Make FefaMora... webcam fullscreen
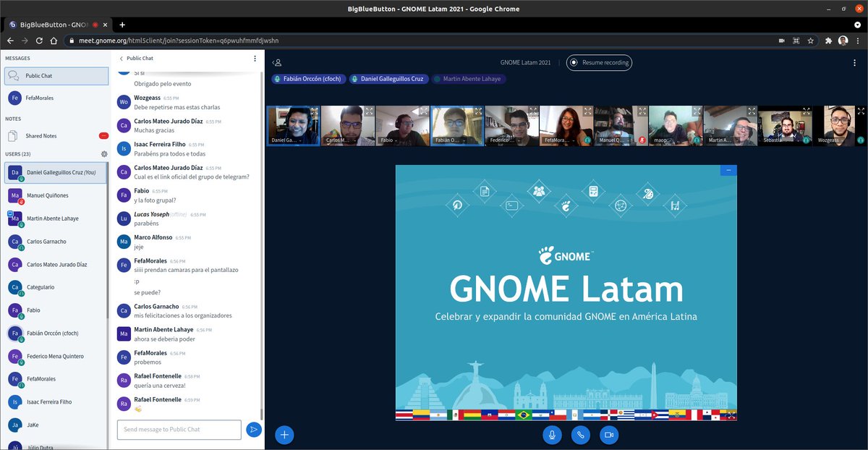The width and height of the screenshot is (868, 450). pos(587,111)
